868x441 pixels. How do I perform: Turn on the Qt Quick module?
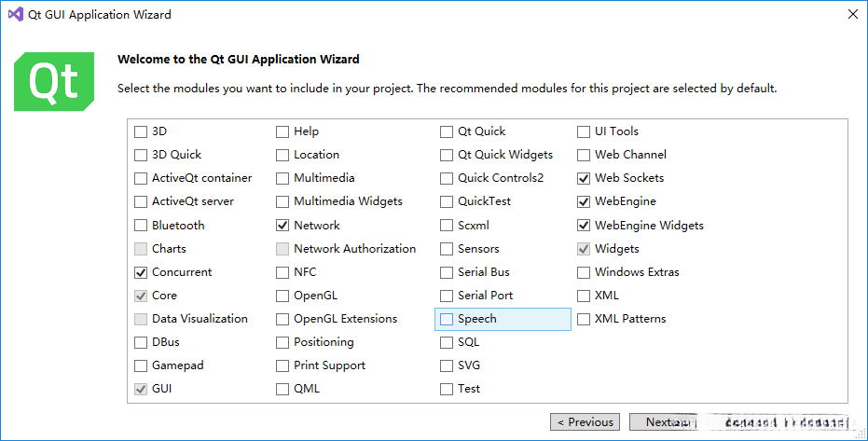coord(447,131)
